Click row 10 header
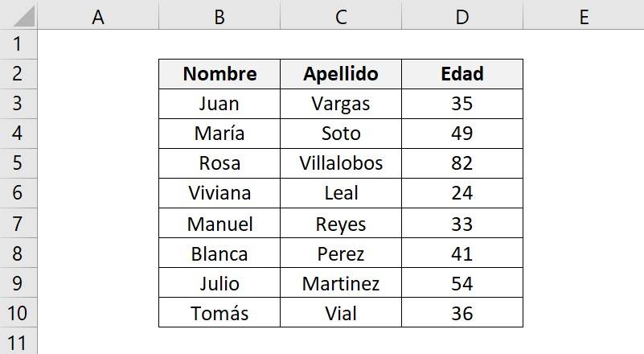644x354 pixels. (x=18, y=312)
